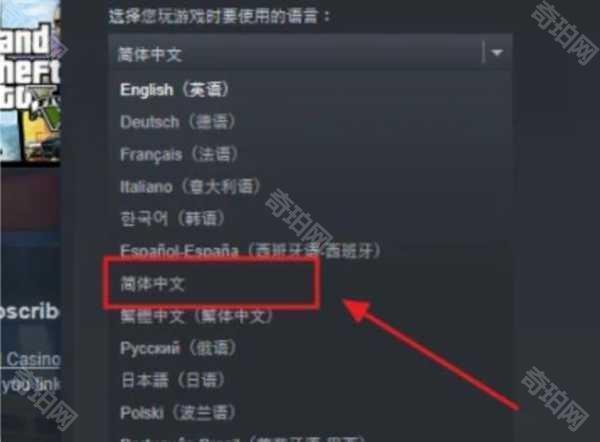The width and height of the screenshot is (600, 442).
Task: Click the subscribe text in left panel
Action: click(29, 312)
